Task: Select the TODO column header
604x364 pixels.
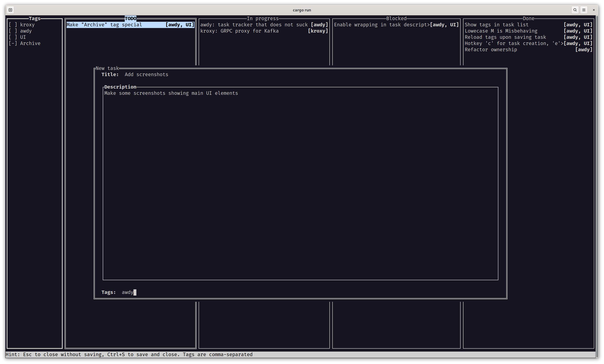Action: 130,19
